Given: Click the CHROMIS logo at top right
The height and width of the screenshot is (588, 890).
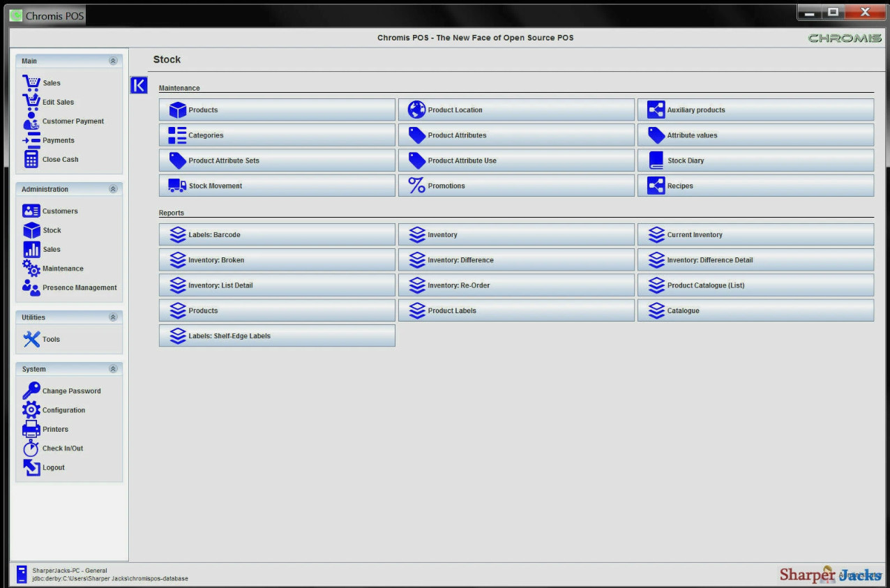Looking at the screenshot, I should tap(845, 38).
